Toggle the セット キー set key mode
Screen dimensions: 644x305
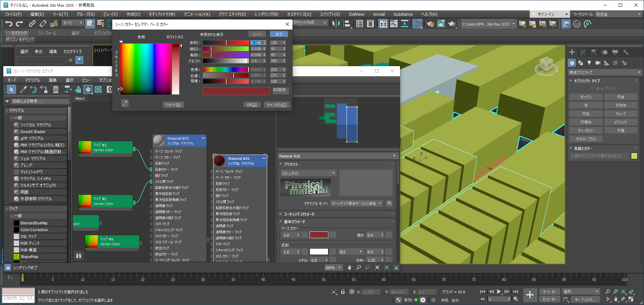549,299
